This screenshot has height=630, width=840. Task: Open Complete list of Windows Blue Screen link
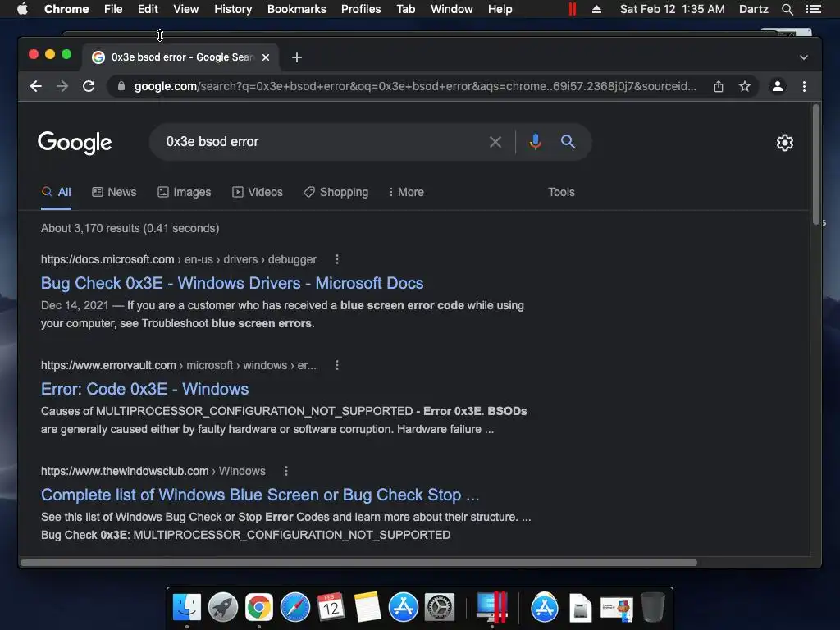tap(260, 495)
